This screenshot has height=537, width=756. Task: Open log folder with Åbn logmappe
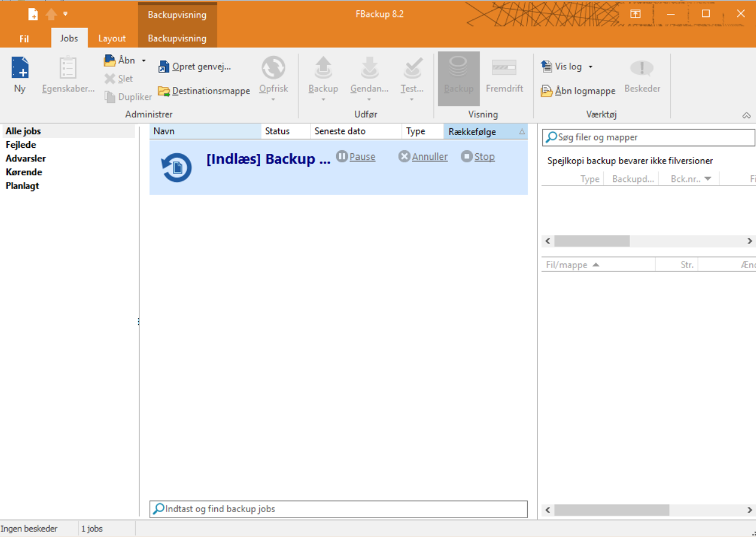[578, 91]
